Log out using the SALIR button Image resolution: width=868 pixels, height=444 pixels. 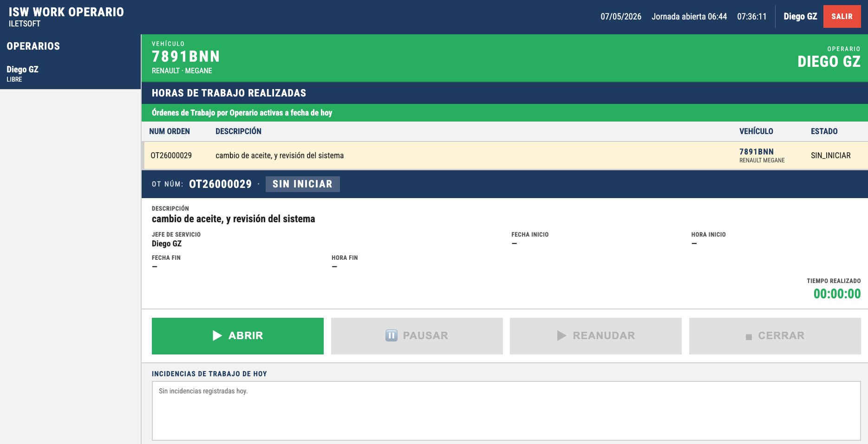tap(842, 16)
